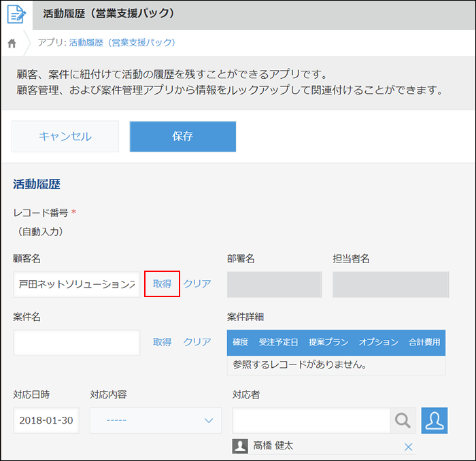Click the オプション column header

tap(378, 342)
